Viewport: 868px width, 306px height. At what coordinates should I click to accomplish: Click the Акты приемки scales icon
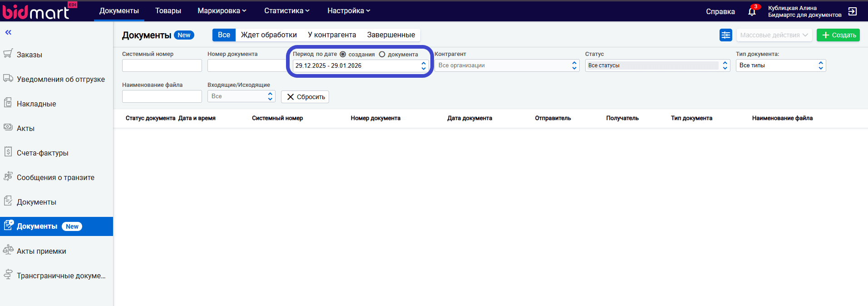8,250
